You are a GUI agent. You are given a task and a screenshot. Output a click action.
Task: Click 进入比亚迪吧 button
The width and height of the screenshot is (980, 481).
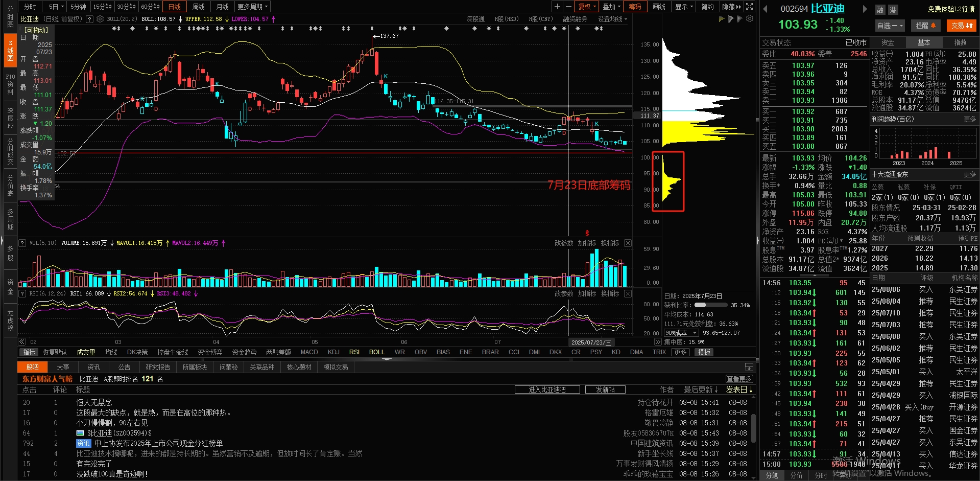tap(547, 390)
